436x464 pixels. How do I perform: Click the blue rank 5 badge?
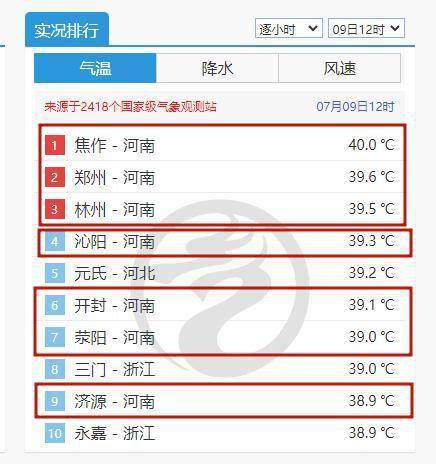click(x=55, y=273)
